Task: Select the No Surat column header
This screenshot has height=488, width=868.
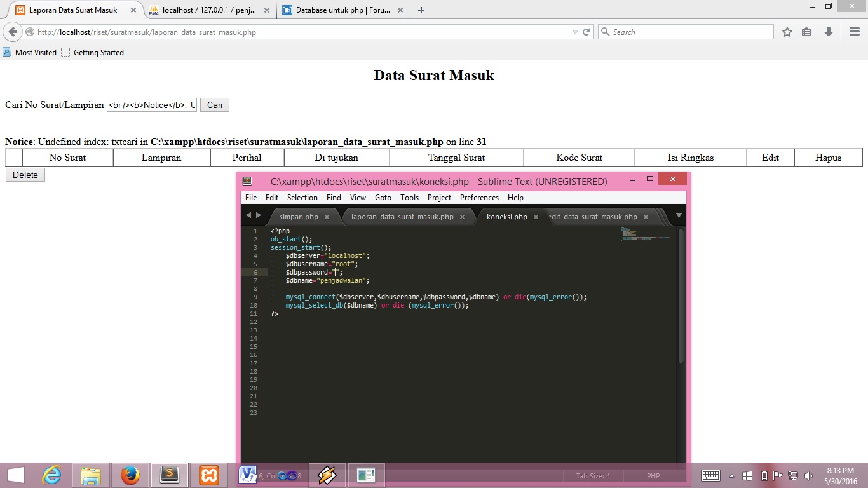Action: pos(67,158)
